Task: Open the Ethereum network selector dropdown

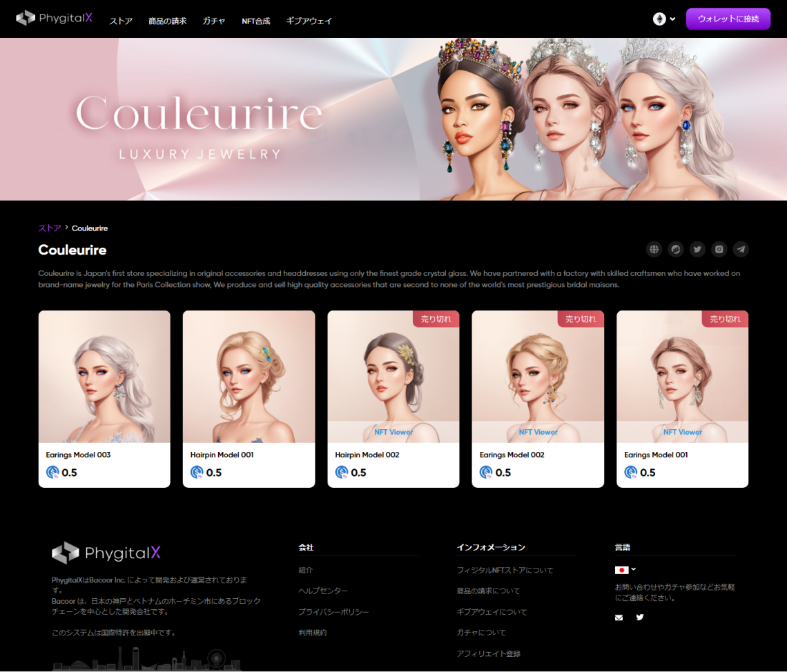Action: click(x=664, y=19)
